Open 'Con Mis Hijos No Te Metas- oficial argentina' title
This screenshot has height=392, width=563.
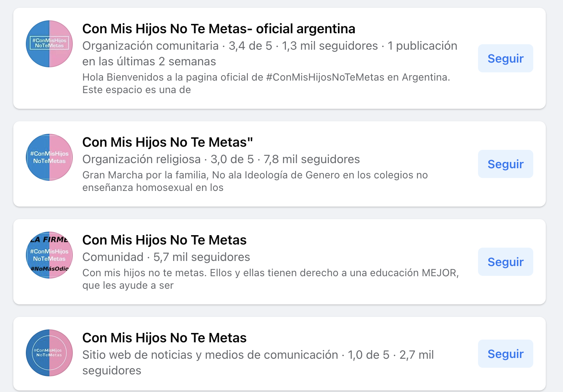(x=218, y=29)
